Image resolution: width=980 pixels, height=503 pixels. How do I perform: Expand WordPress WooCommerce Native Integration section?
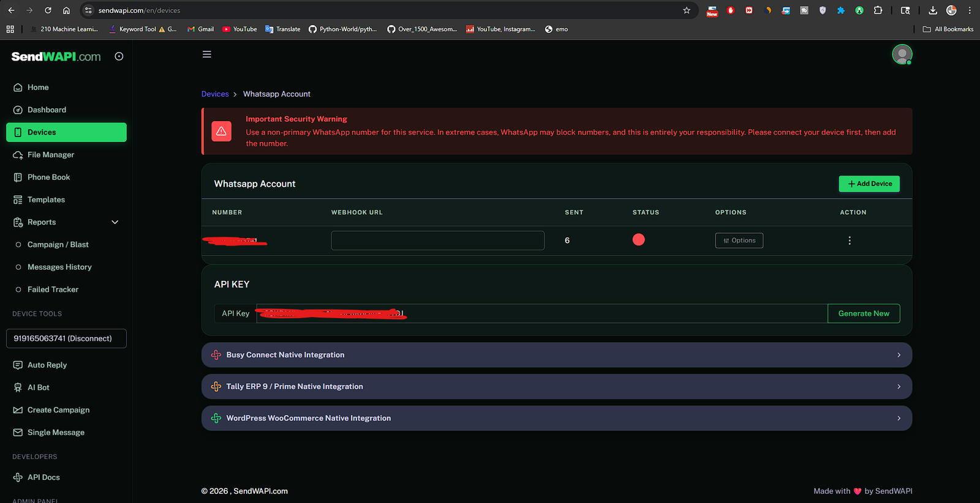click(x=557, y=419)
